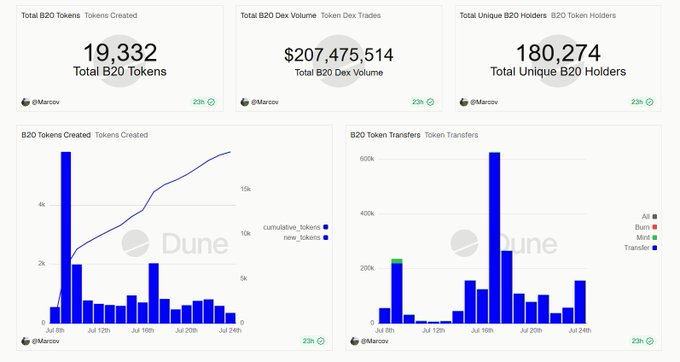This screenshot has height=362, width=680.
Task: Open the B20 Token Transfers chart title
Action: coord(385,135)
